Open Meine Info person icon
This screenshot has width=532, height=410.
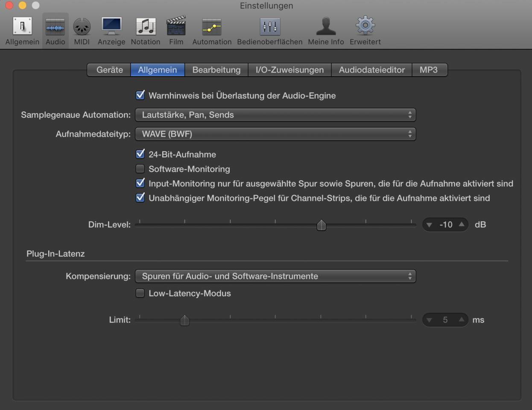click(x=326, y=26)
